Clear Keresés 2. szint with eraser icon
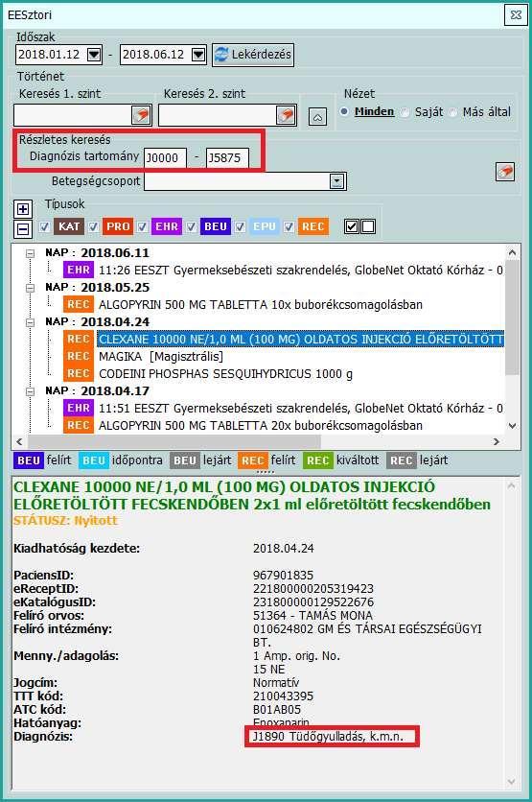The width and height of the screenshot is (532, 802). click(x=286, y=115)
